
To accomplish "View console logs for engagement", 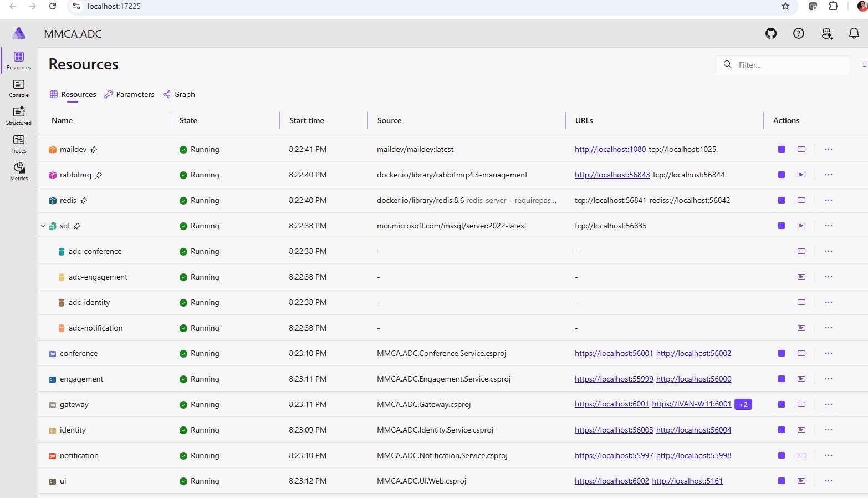I will coord(801,379).
